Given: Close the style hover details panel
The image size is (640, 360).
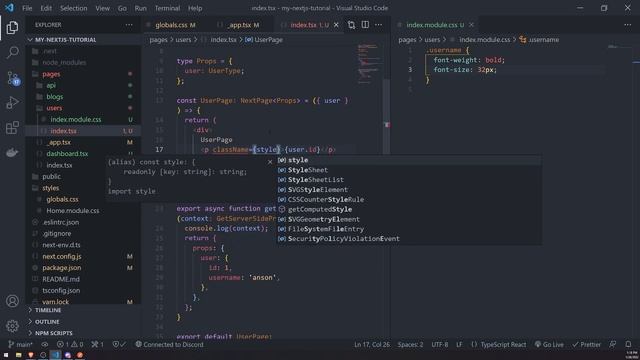Looking at the screenshot, I should point(270,162).
